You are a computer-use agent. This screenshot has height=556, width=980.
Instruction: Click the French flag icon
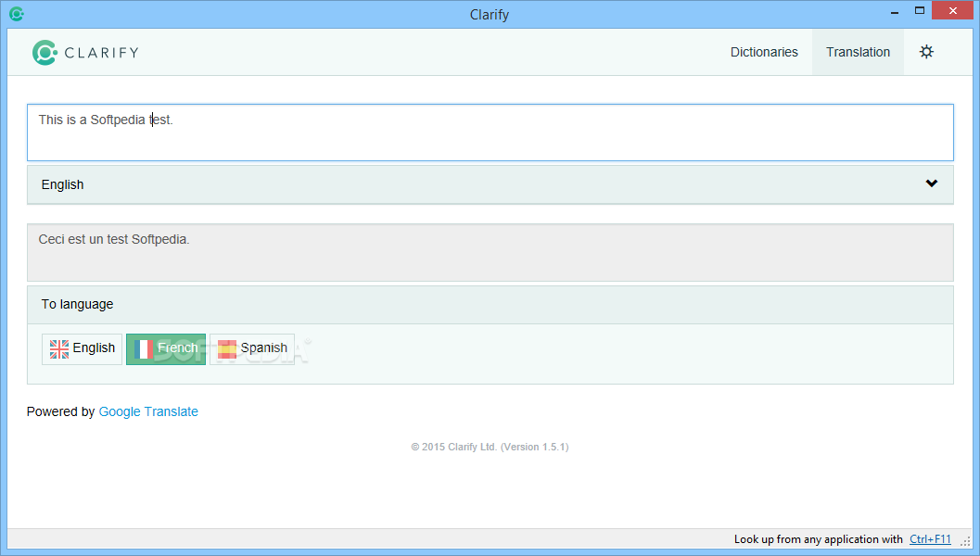(144, 349)
